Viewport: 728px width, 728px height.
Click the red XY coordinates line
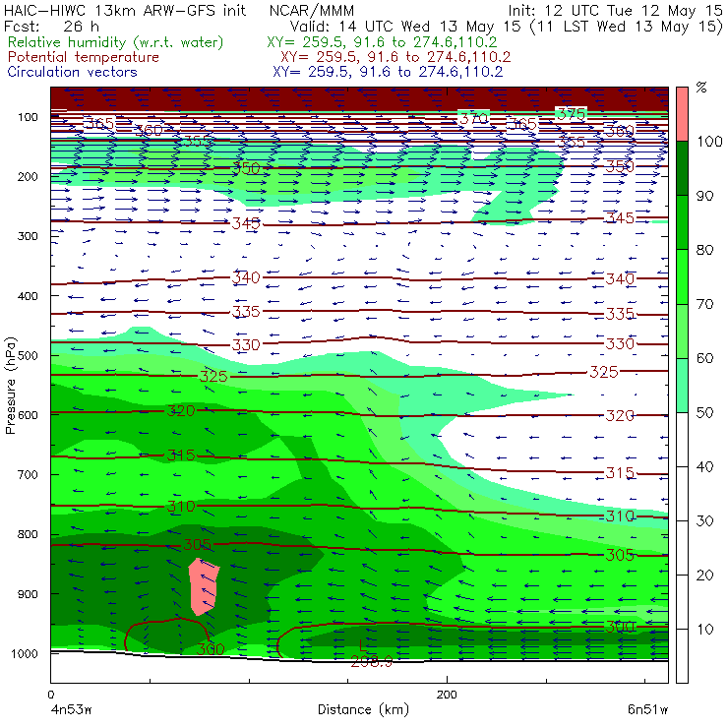click(395, 57)
